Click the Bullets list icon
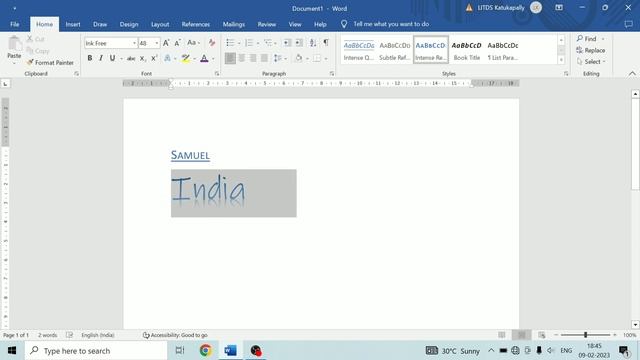640x360 pixels. [230, 43]
